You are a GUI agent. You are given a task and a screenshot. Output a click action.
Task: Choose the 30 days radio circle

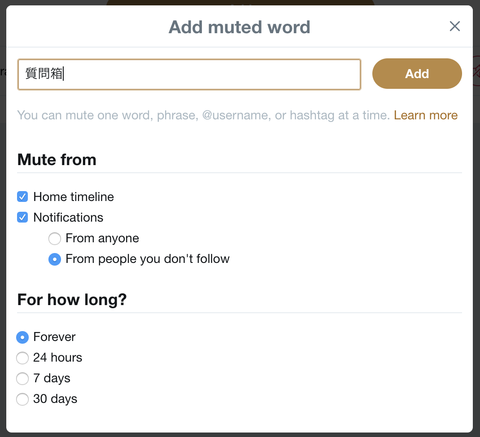[x=22, y=399]
